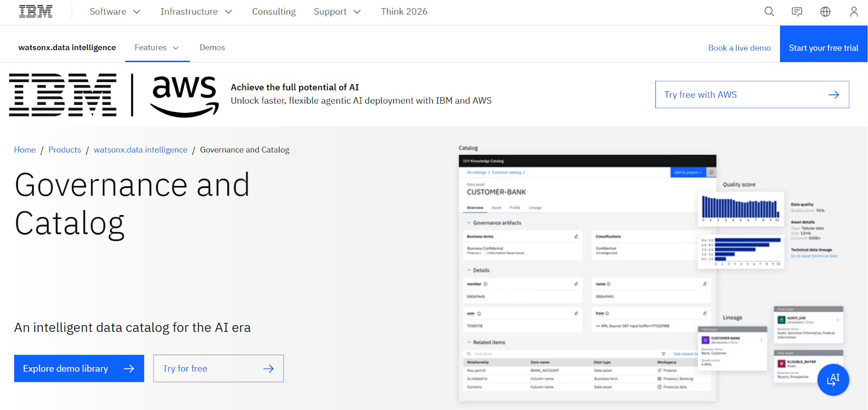Go to watsonx.data intelligence breadcrumb link

click(141, 150)
